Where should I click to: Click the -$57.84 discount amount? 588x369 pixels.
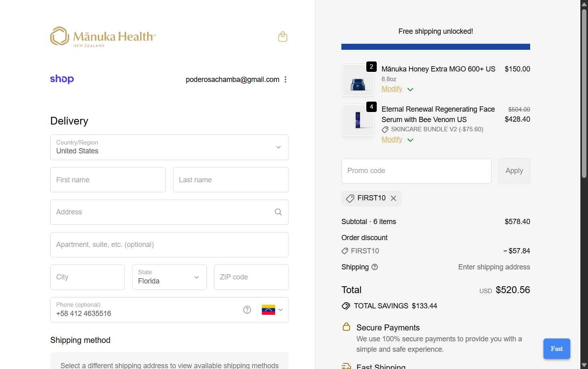(517, 251)
